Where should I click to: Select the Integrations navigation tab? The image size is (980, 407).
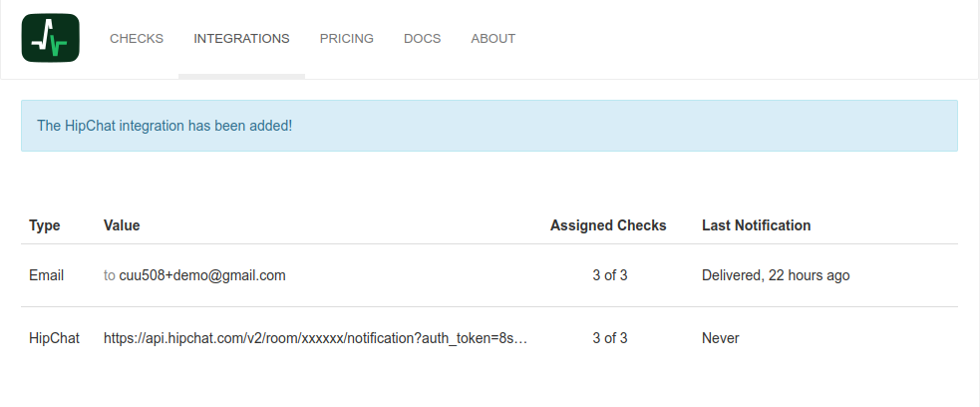(241, 39)
